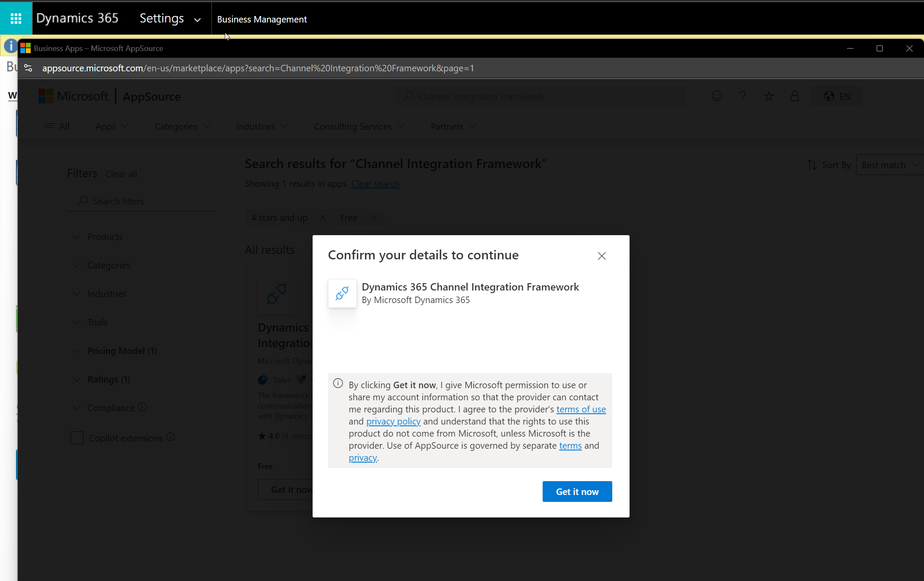This screenshot has height=581, width=924.
Task: Click Clear all filters link
Action: (x=121, y=174)
